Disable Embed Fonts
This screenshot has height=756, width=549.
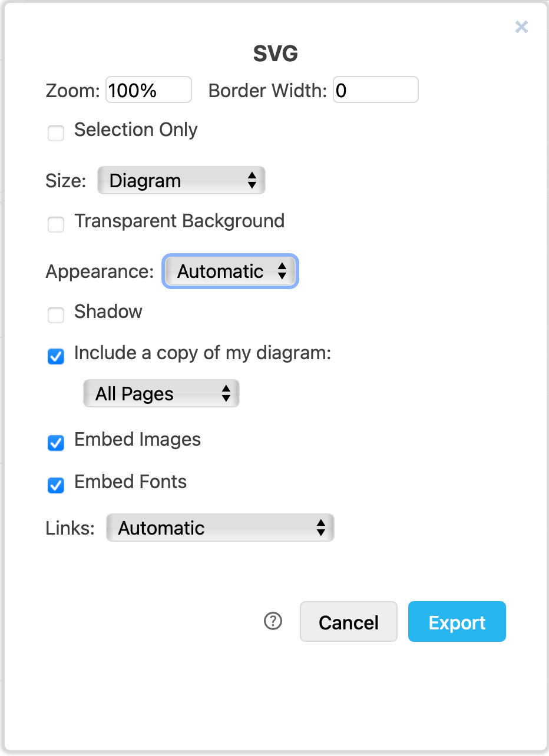point(55,485)
